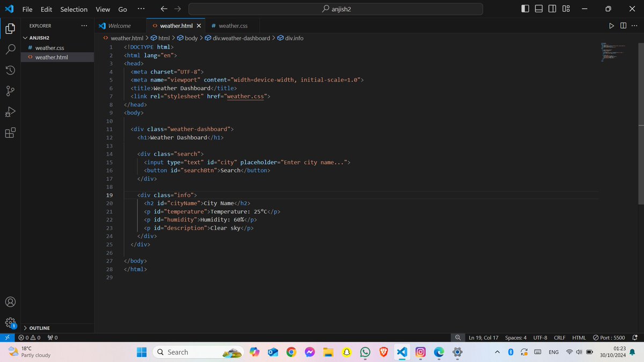
Task: Open the Extensions view
Action: (x=10, y=133)
